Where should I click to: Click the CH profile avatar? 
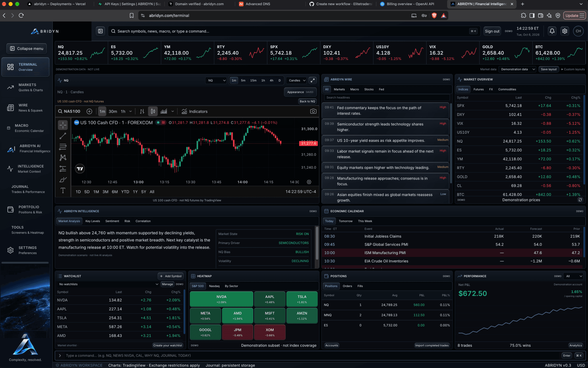click(x=578, y=31)
